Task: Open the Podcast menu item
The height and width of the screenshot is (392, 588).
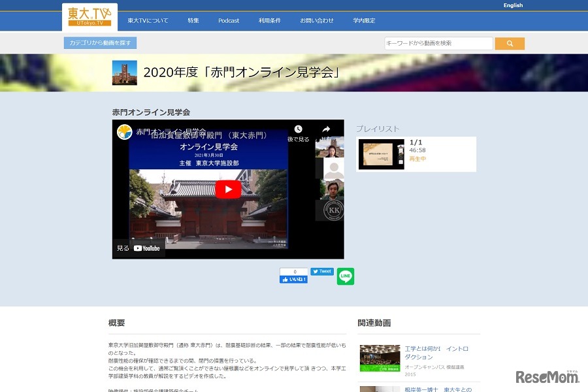Action: tap(229, 20)
